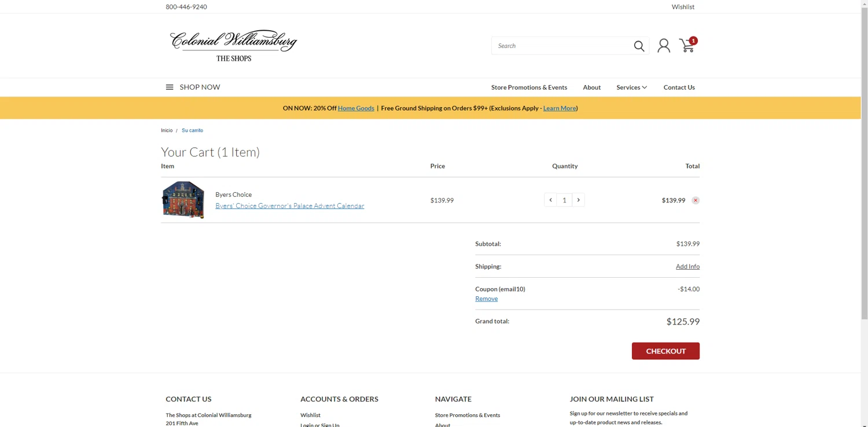Open the Contact Us page
Viewport: 868px width, 427px height.
coord(679,87)
